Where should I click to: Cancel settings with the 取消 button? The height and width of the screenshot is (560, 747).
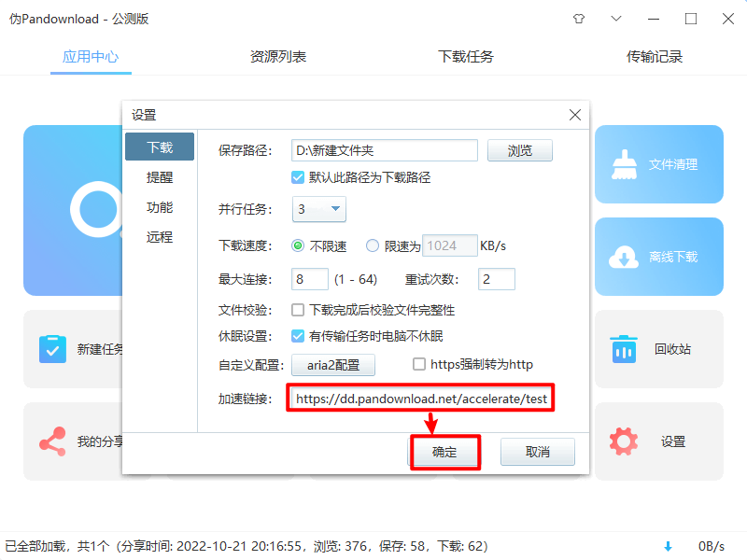[538, 452]
